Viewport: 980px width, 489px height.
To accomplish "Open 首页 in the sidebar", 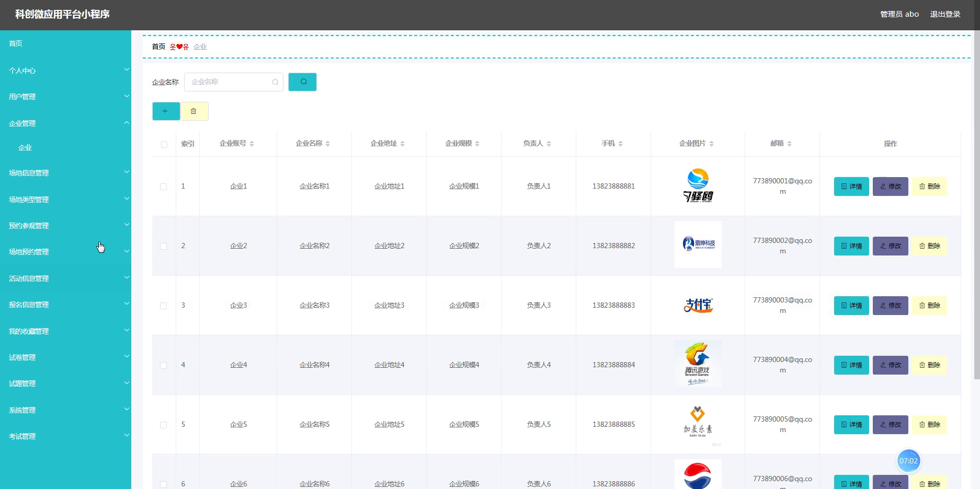I will coord(65,43).
